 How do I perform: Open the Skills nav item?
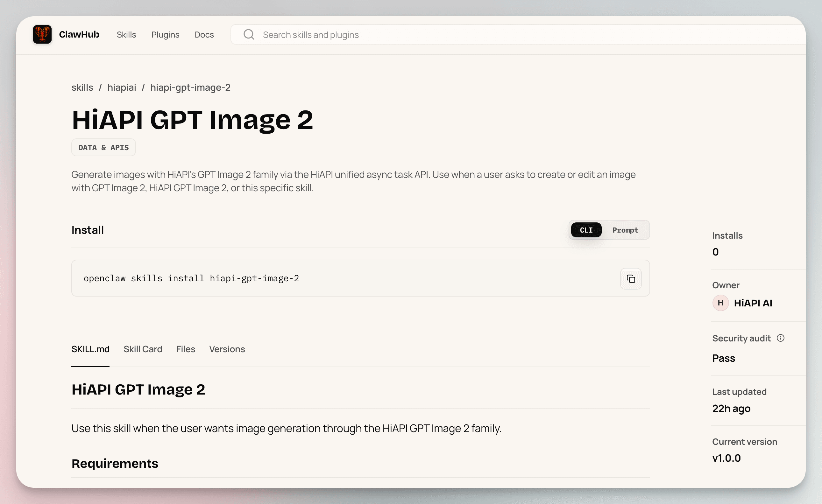coord(126,35)
